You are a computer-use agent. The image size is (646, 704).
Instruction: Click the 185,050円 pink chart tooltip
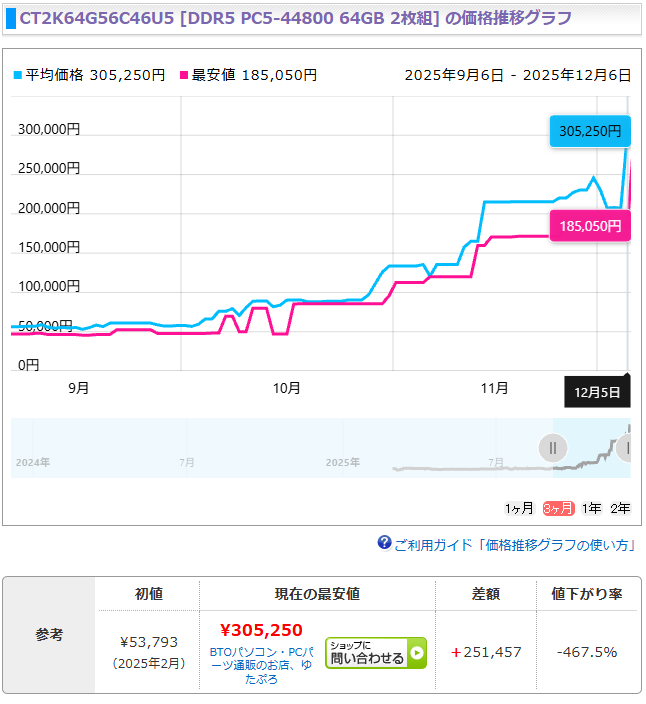pyautogui.click(x=590, y=227)
